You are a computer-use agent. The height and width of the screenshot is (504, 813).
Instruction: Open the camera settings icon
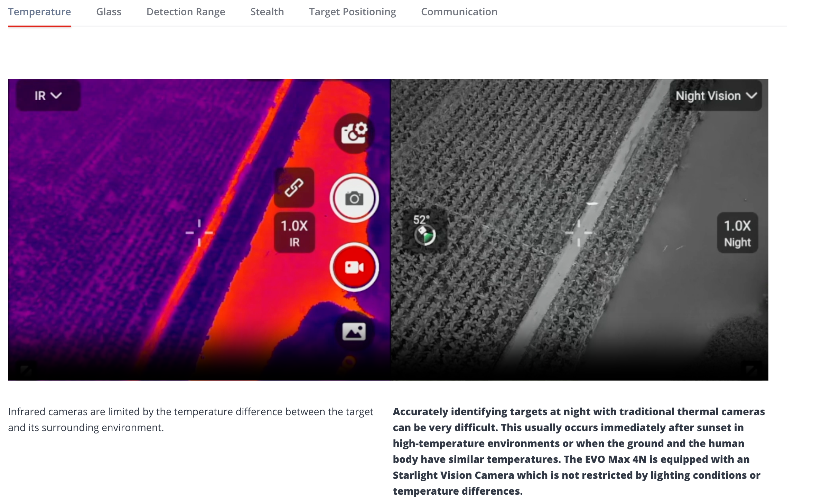[354, 133]
